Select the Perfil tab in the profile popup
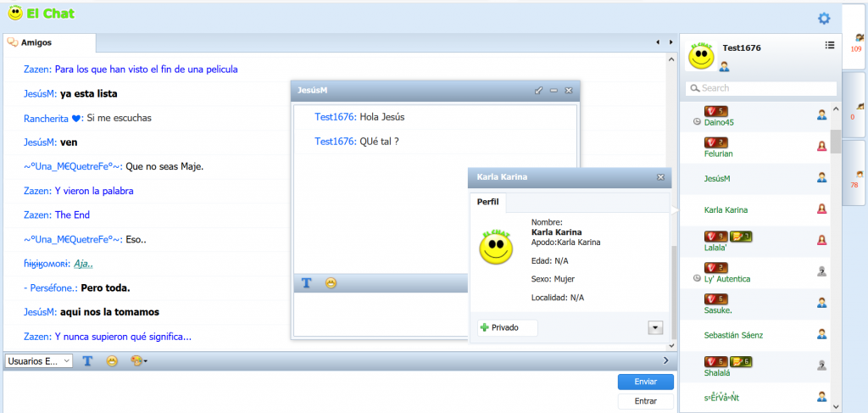This screenshot has height=413, width=868. 487,202
